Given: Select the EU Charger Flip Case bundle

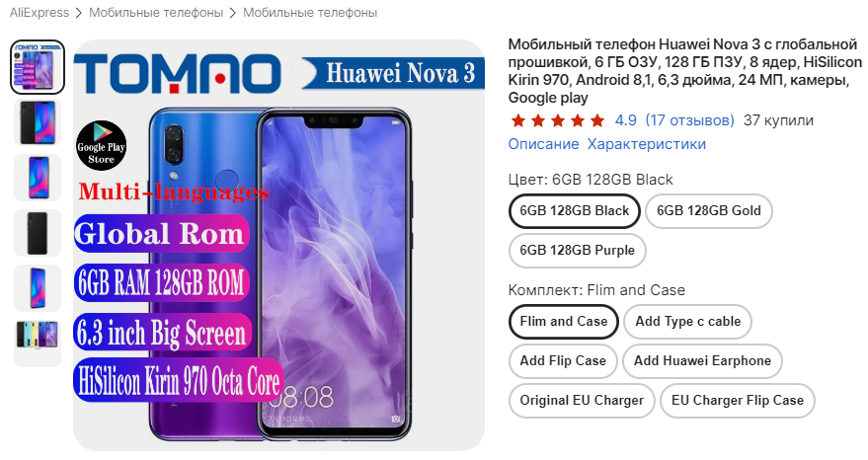Looking at the screenshot, I should pyautogui.click(x=738, y=400).
